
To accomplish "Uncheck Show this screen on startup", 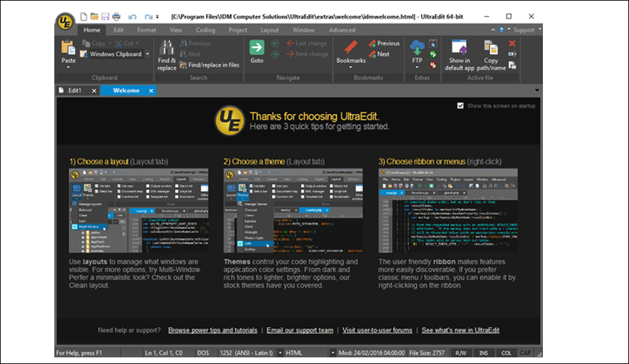I will tap(460, 106).
